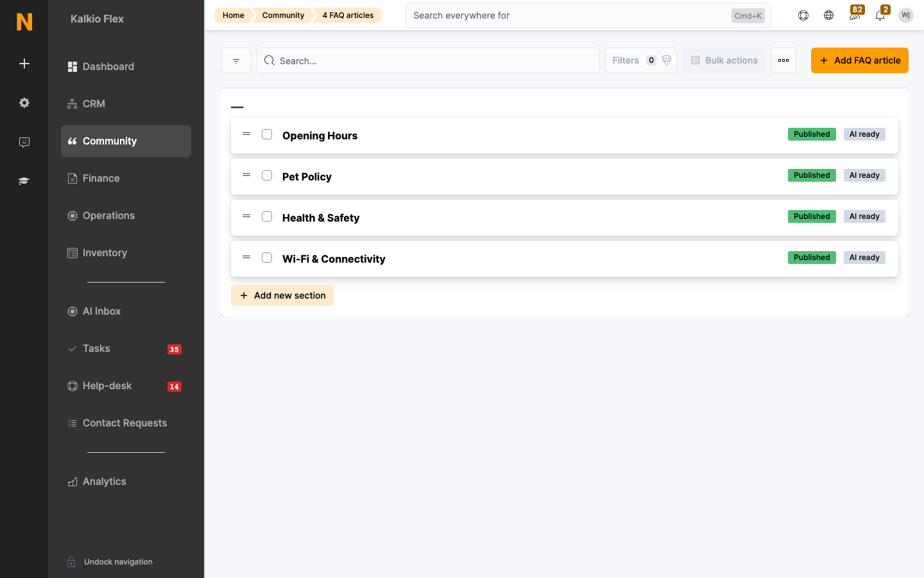The height and width of the screenshot is (578, 924).
Task: Open the Bulk actions dropdown
Action: click(x=724, y=60)
